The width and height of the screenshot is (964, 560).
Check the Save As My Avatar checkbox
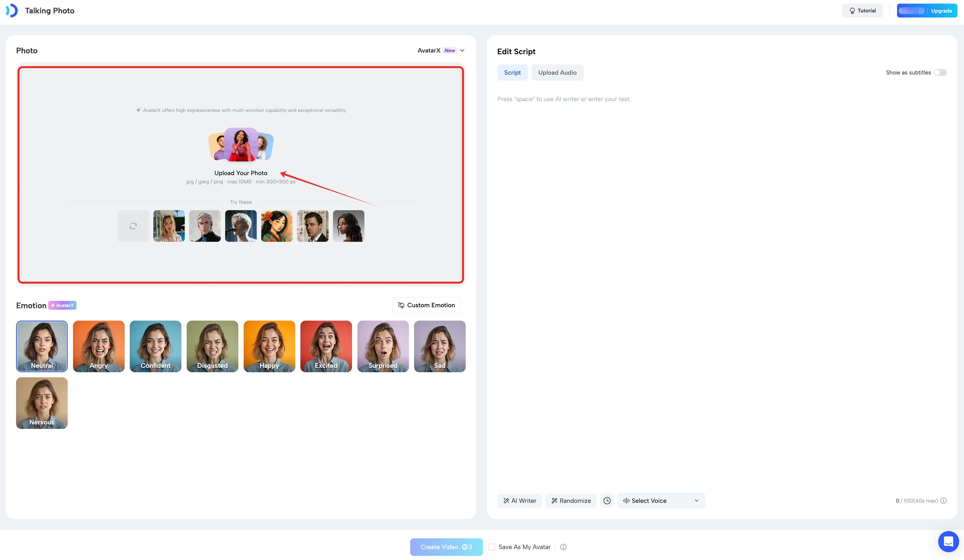[x=491, y=547]
